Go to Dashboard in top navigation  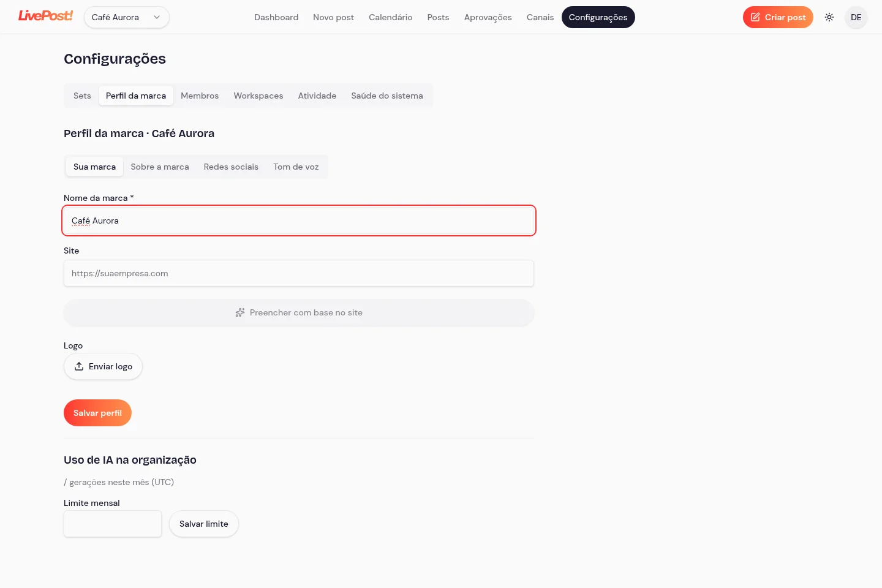click(x=276, y=17)
